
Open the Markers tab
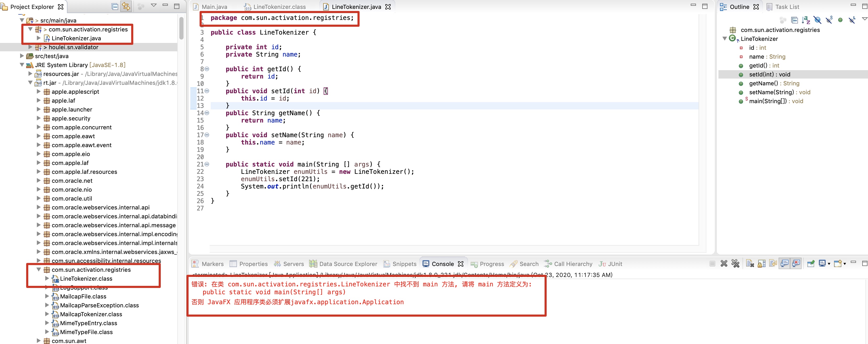tap(208, 264)
